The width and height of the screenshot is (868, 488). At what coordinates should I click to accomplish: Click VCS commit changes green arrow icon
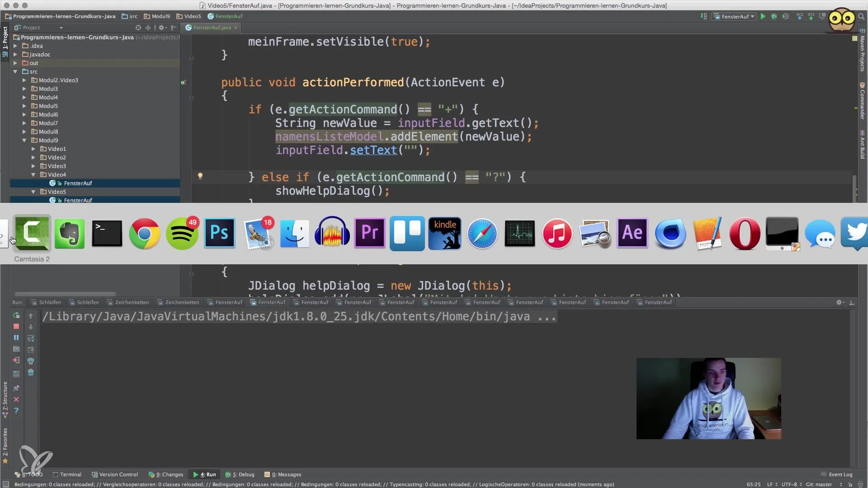coord(811,16)
